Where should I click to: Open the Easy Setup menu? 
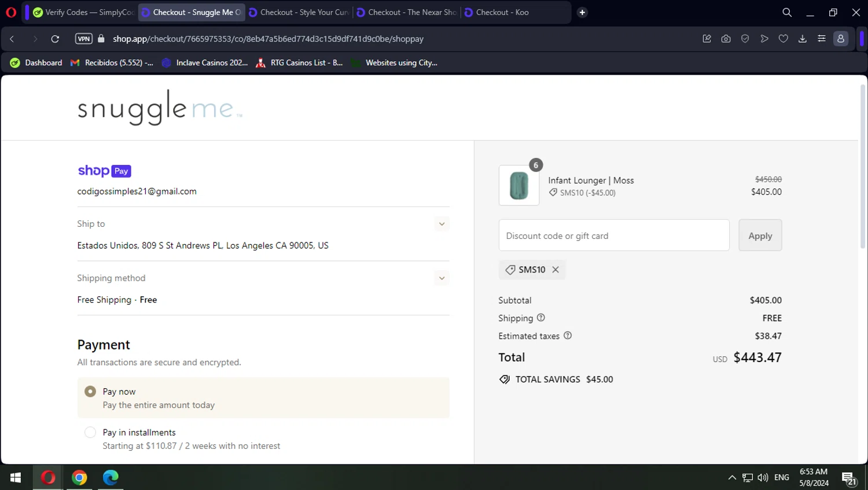[x=822, y=39]
